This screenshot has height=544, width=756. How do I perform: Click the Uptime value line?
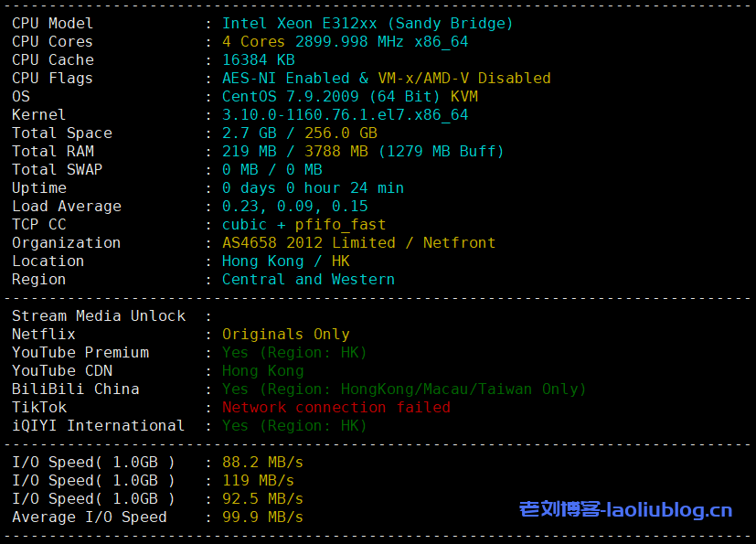[x=313, y=188]
